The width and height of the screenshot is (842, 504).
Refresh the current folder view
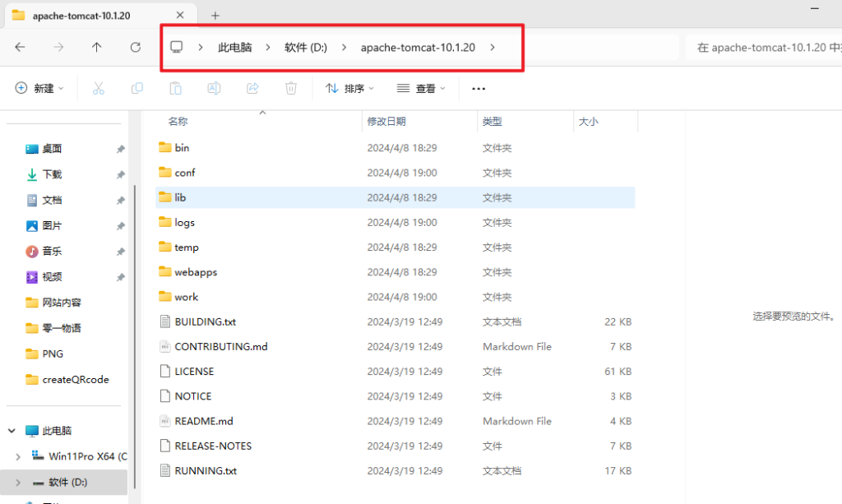[x=136, y=48]
